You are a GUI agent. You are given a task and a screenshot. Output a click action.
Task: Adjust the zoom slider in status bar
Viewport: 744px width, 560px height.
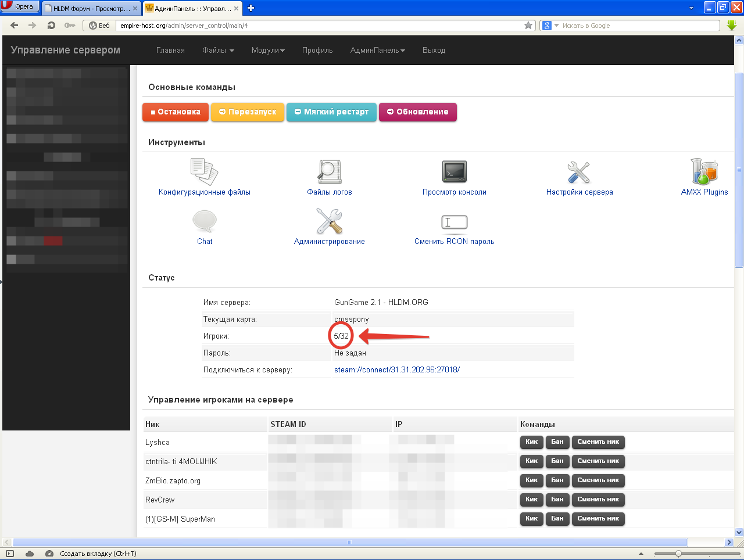coord(678,554)
